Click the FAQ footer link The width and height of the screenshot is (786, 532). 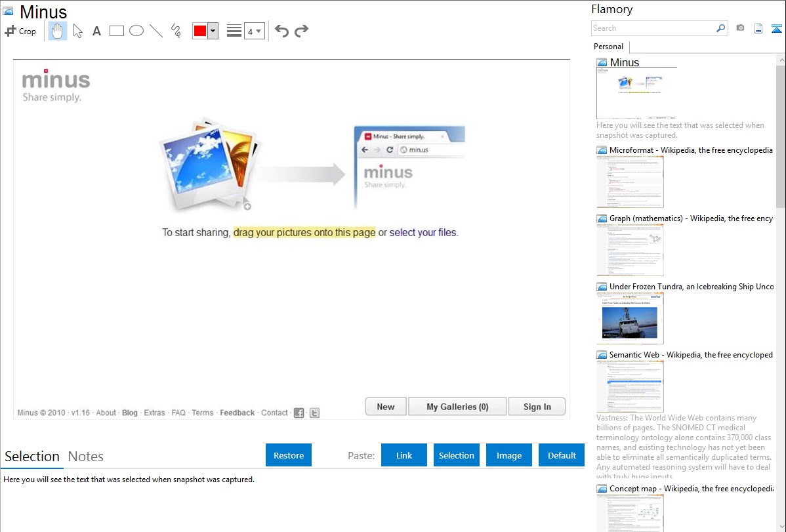click(x=178, y=413)
